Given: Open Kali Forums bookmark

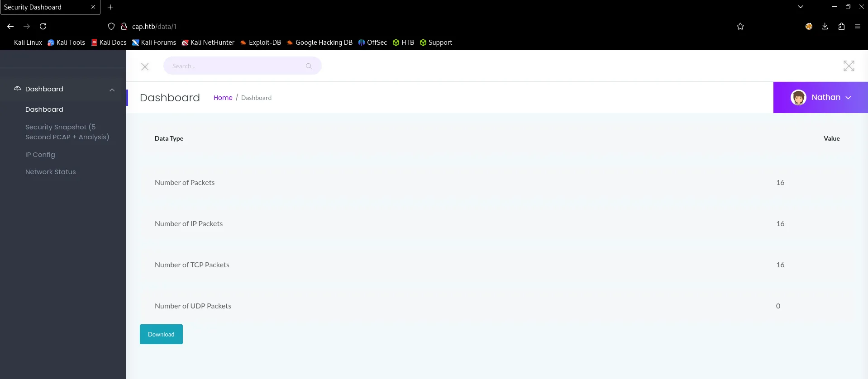Looking at the screenshot, I should (154, 43).
